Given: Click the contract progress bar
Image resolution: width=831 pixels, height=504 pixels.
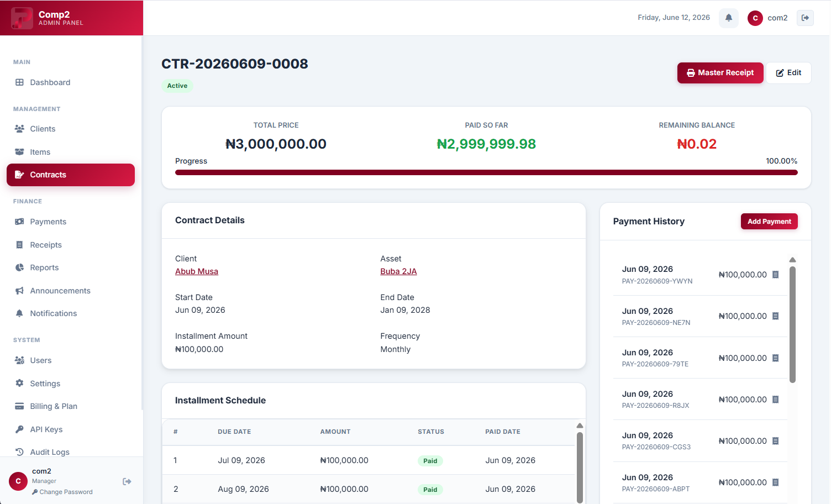Looking at the screenshot, I should click(486, 172).
